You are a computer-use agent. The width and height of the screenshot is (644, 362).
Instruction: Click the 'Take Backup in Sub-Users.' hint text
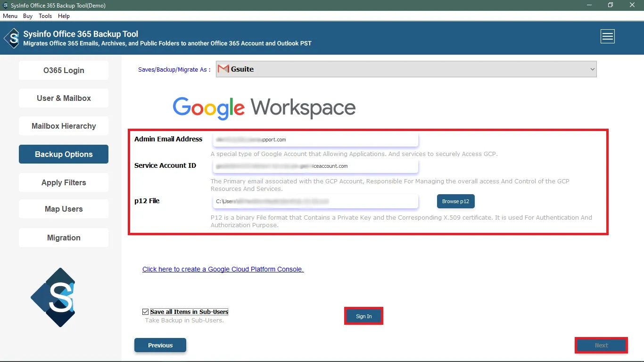pyautogui.click(x=184, y=321)
